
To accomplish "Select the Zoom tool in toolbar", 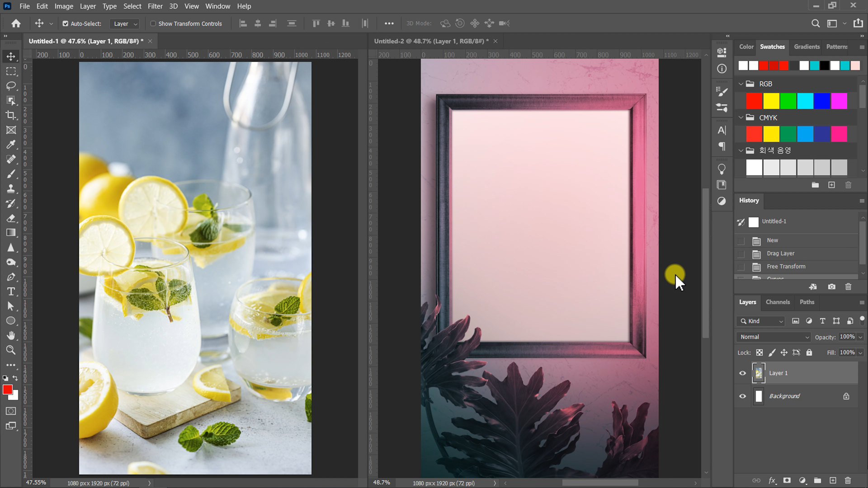I will coord(11,350).
